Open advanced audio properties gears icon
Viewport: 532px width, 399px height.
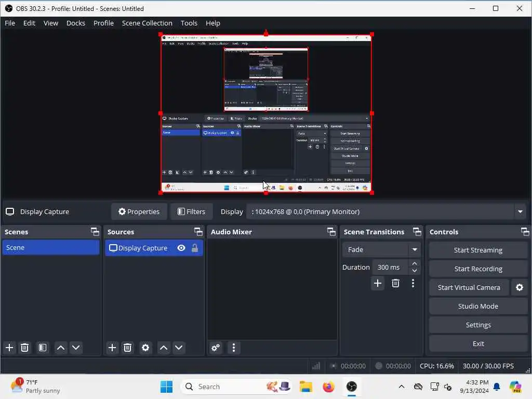(216, 348)
